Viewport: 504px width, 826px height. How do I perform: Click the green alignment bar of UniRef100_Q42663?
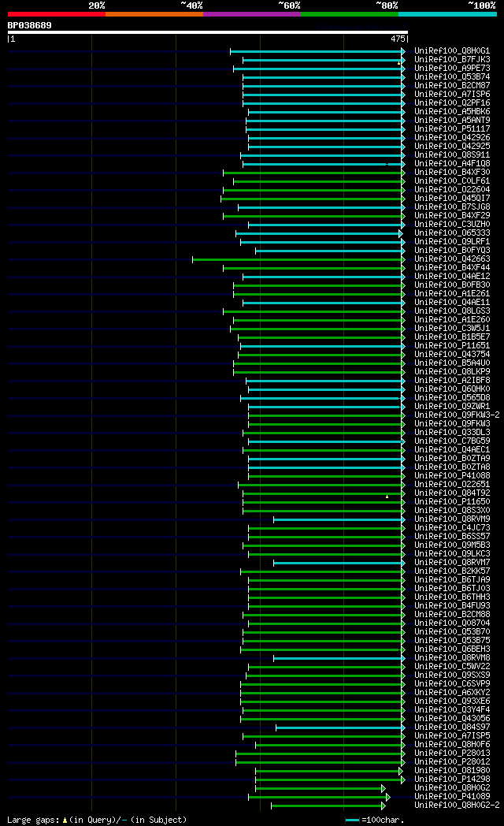pos(298,259)
